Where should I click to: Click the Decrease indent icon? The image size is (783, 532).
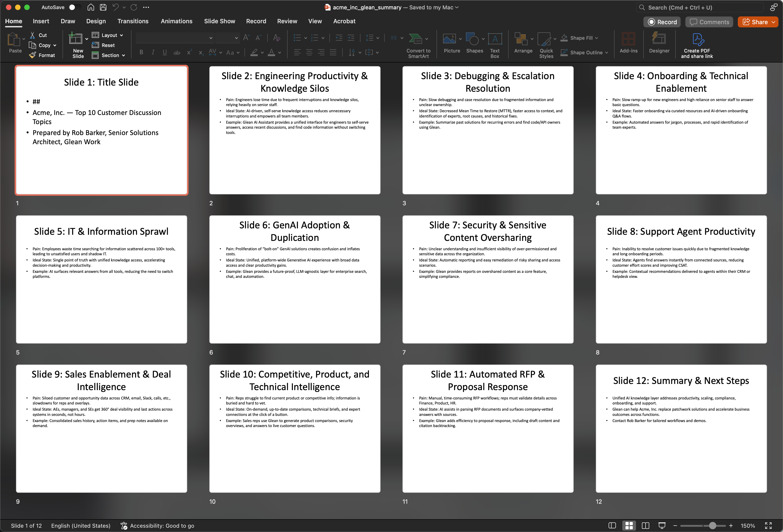pos(339,38)
